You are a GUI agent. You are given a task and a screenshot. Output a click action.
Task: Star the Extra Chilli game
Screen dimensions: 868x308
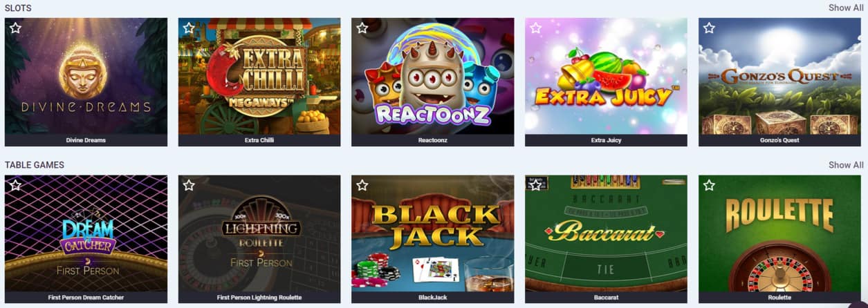[189, 28]
